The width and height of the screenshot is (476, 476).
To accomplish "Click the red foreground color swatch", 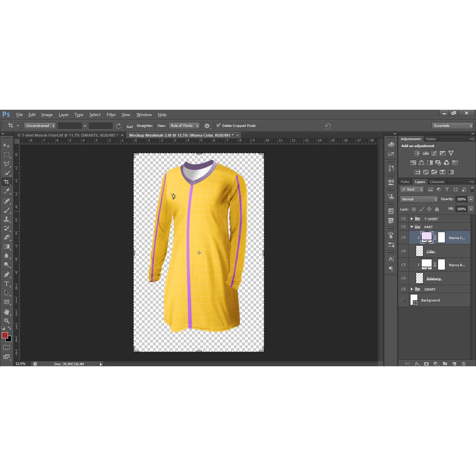I will [x=5, y=335].
